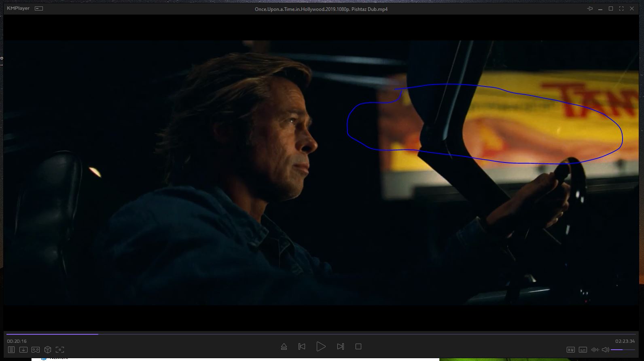644x361 pixels.
Task: Enter fullscreen from title bar
Action: point(621,8)
